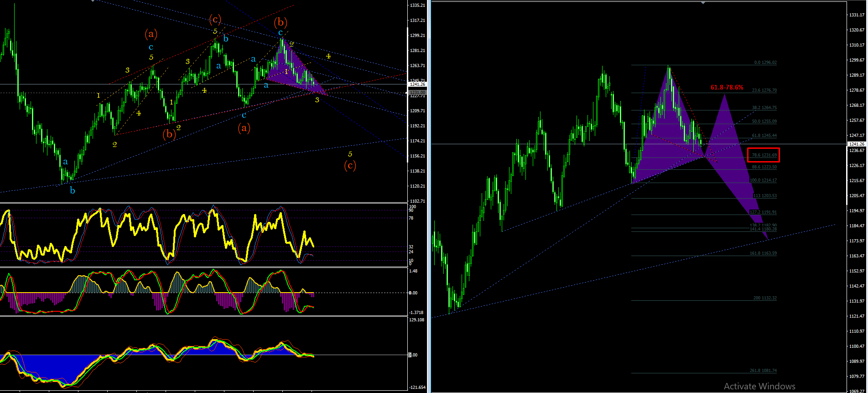The width and height of the screenshot is (868, 393).
Task: Select the 32 level on the oscillator scale
Action: pyautogui.click(x=411, y=247)
